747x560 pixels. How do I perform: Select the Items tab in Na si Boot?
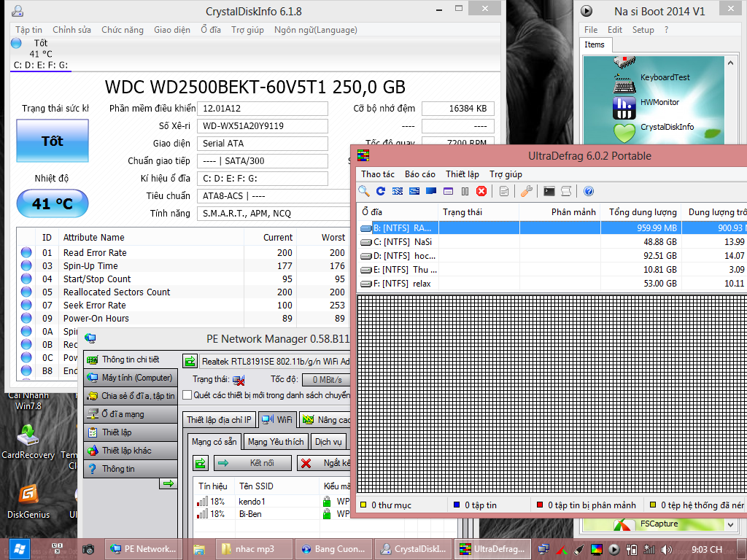click(x=595, y=44)
